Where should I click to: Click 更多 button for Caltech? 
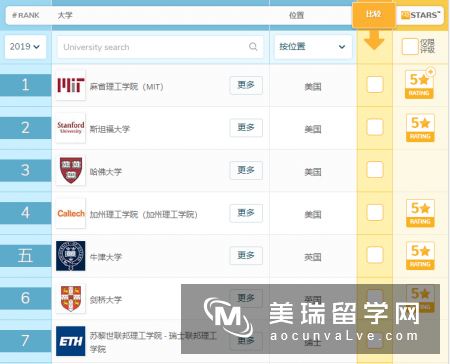pos(246,213)
